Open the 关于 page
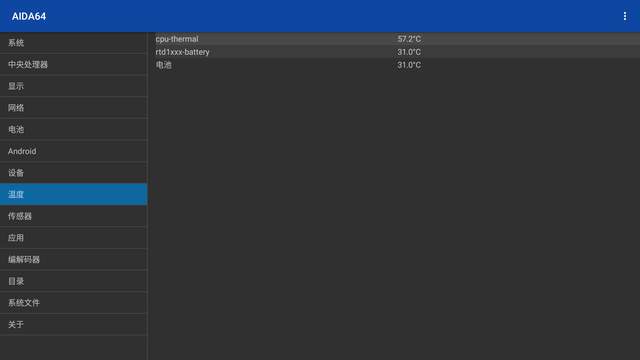Screen dimensions: 640x360 (73, 324)
